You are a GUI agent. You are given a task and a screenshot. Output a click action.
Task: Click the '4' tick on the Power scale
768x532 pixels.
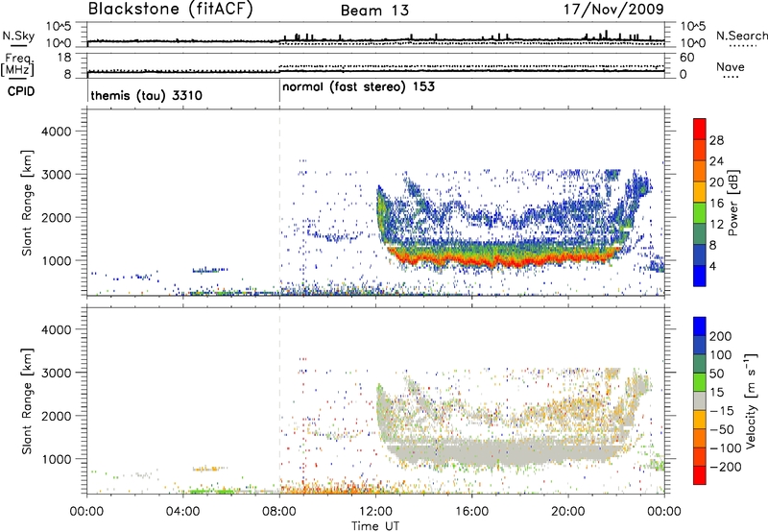(713, 266)
